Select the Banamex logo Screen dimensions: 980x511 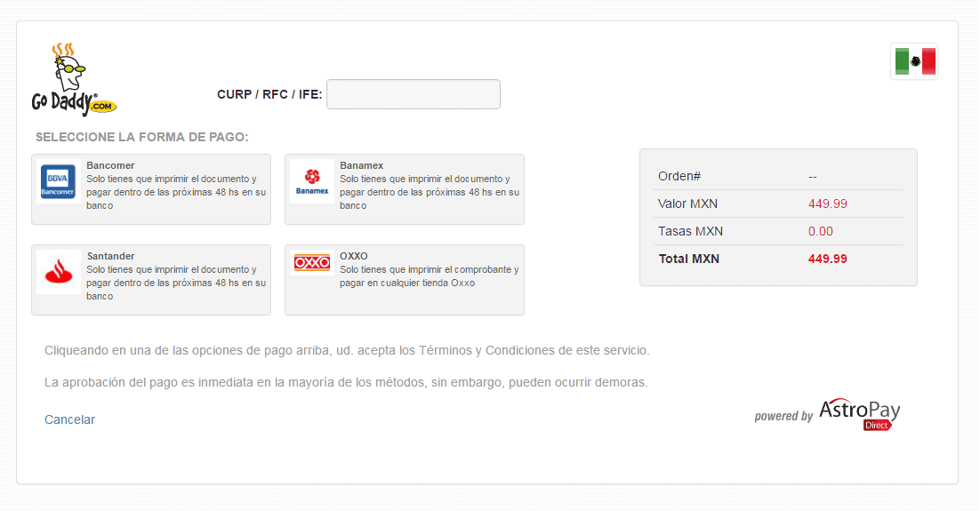[x=312, y=181]
